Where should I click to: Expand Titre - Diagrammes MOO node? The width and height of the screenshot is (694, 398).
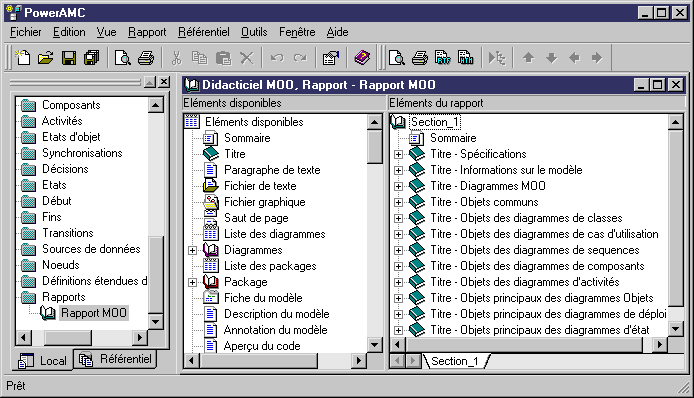coord(398,186)
